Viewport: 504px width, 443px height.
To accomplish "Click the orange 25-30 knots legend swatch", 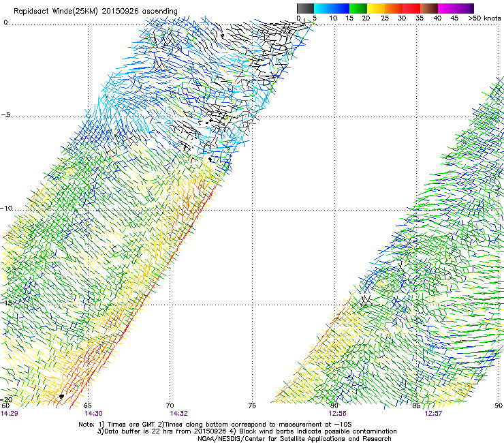I will pos(394,8).
